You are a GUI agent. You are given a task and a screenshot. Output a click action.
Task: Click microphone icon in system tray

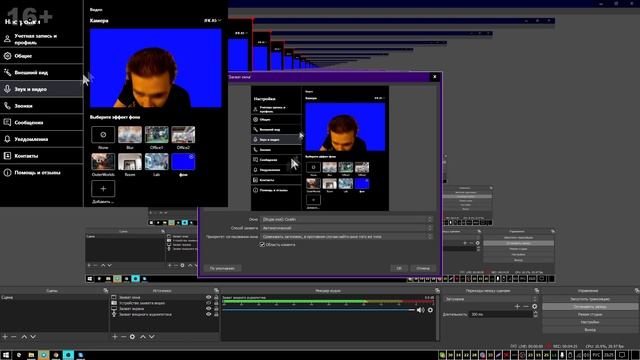(562, 355)
